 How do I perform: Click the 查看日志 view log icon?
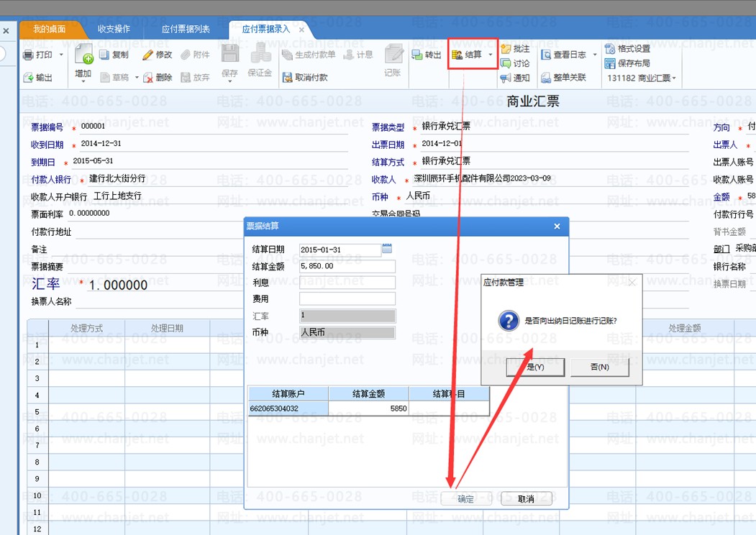point(546,55)
